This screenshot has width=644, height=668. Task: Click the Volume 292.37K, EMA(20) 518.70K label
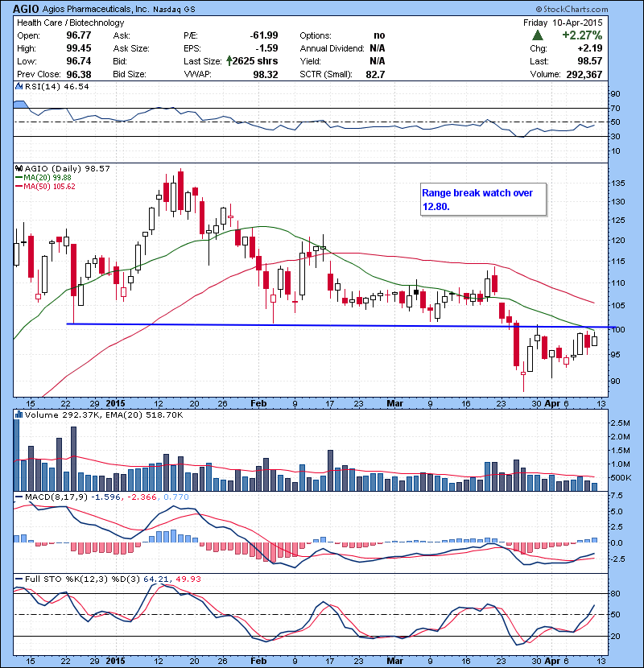tap(104, 414)
